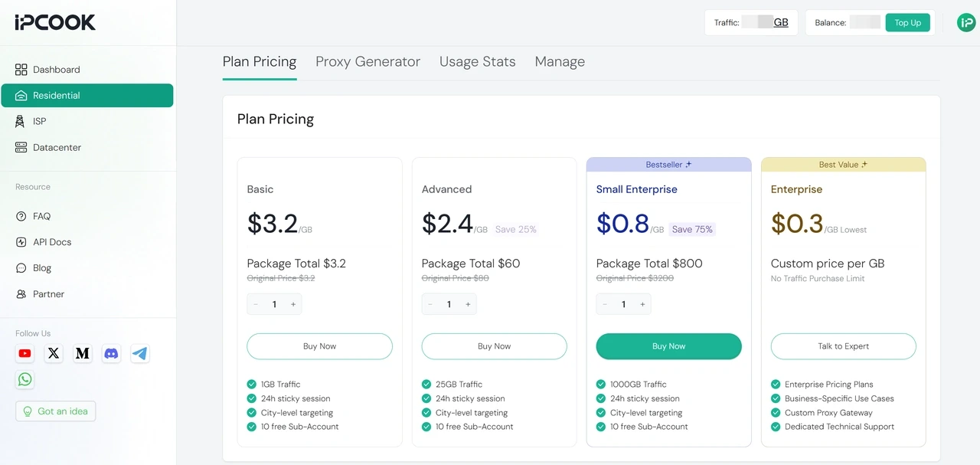Click the FAQ question-mark icon
Screen dimensions: 980x465
click(21, 216)
